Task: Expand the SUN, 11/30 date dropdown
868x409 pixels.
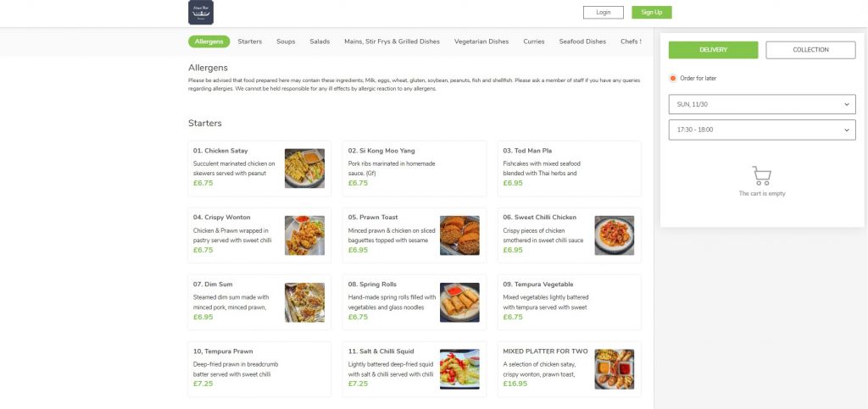Action: coord(761,104)
